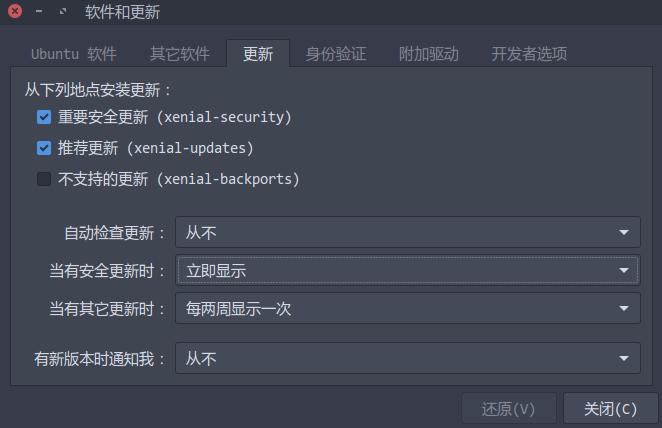Switch to the 附加驱动 tab

(429, 54)
